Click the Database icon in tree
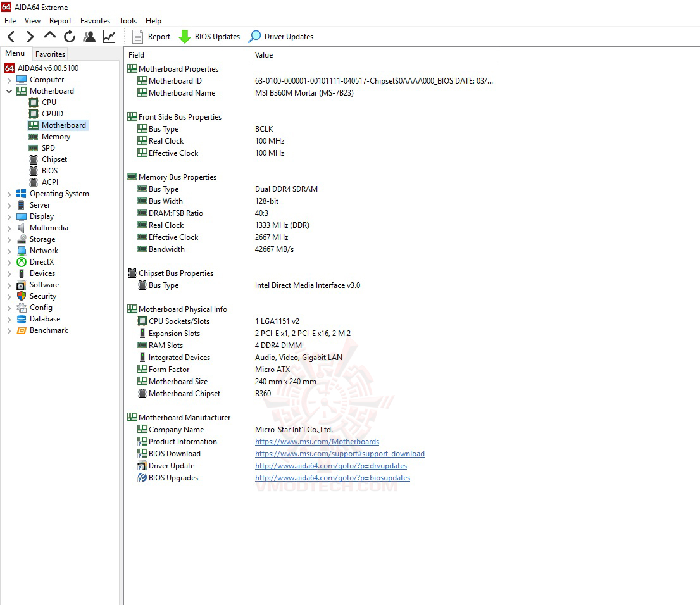Screen dimensions: 700x605 point(22,319)
